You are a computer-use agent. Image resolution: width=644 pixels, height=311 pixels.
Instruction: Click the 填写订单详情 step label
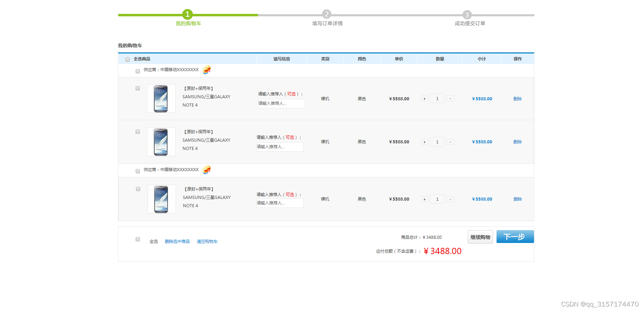point(327,24)
